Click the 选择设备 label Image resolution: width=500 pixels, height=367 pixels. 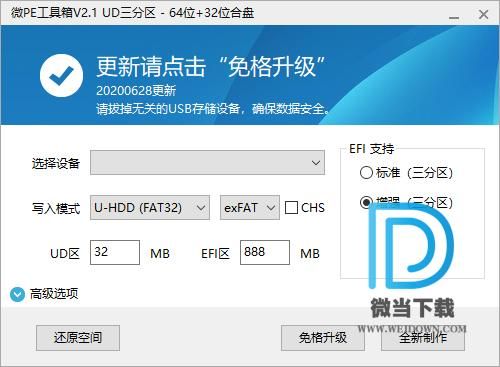coord(56,163)
